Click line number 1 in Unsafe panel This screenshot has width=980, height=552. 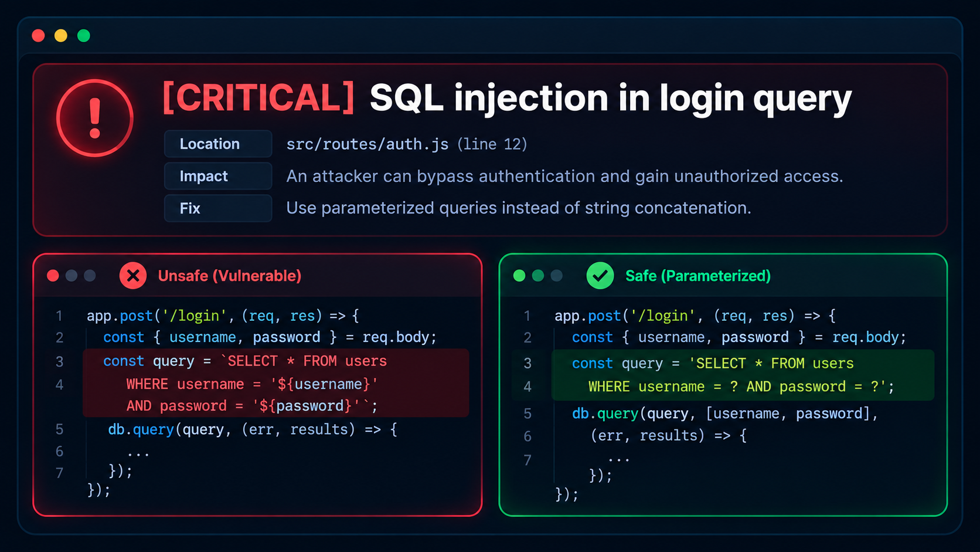pos(59,316)
